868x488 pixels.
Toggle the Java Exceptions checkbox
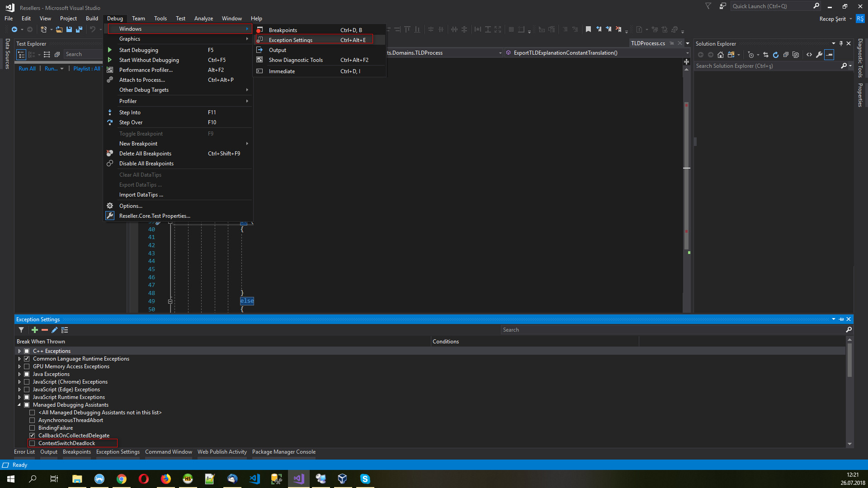click(x=27, y=374)
